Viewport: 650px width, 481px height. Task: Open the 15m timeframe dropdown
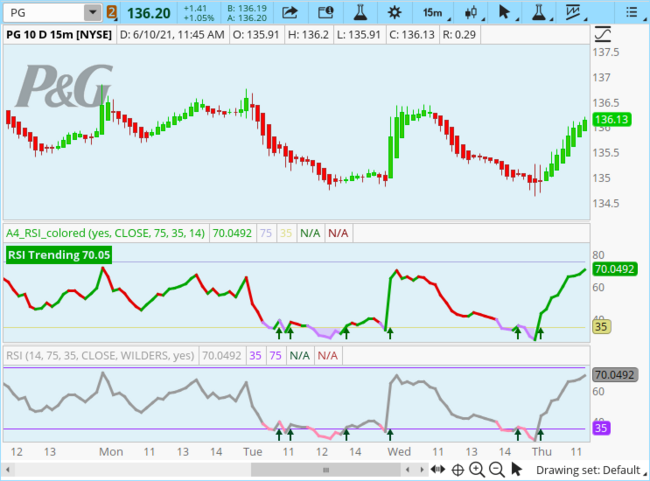[x=432, y=13]
